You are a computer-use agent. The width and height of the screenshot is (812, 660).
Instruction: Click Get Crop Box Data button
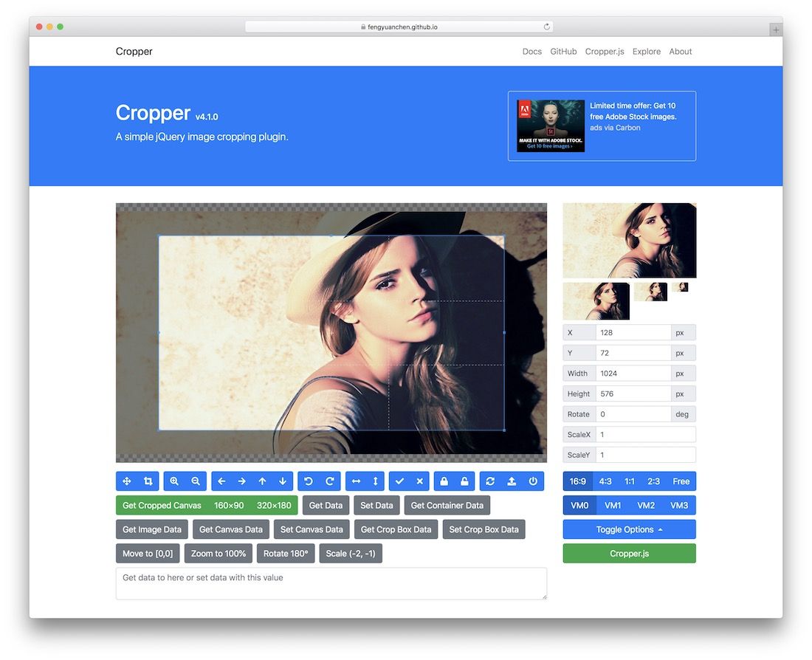coord(396,529)
